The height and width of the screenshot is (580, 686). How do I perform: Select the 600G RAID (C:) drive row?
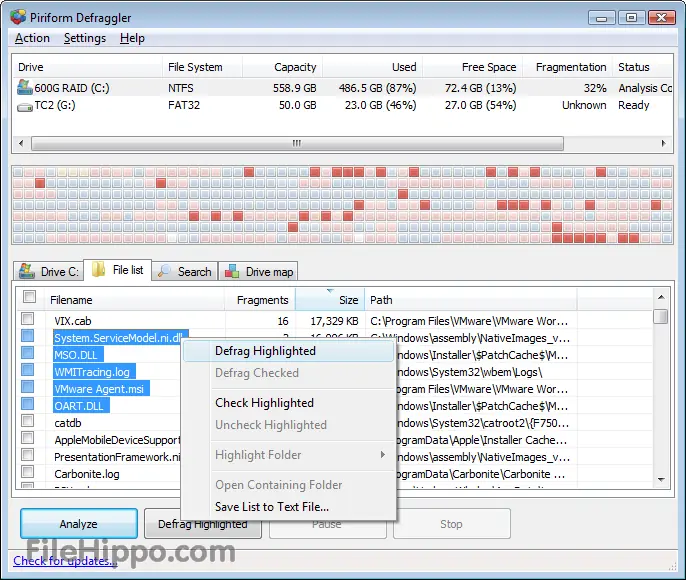[343, 88]
